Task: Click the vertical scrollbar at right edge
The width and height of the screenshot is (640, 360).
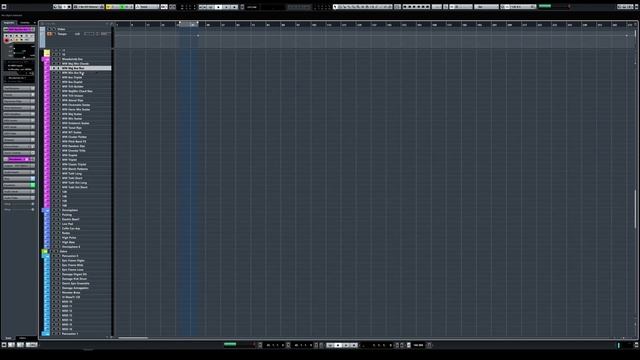Action: click(x=635, y=208)
